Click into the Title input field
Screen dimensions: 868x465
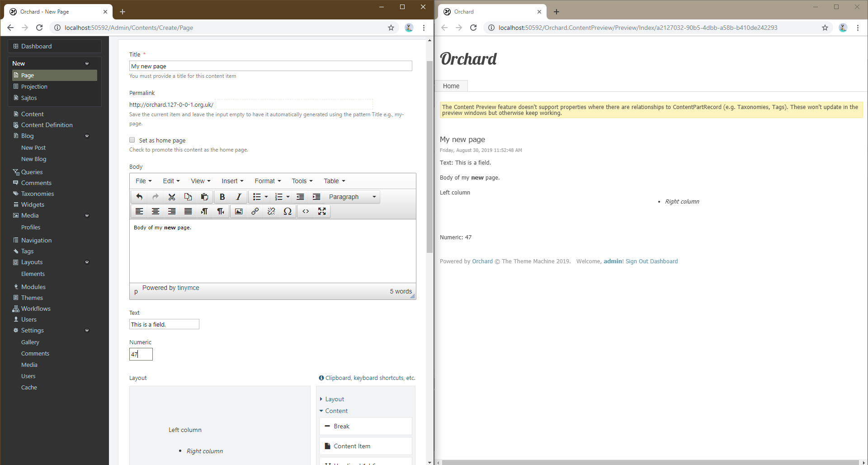(x=271, y=66)
